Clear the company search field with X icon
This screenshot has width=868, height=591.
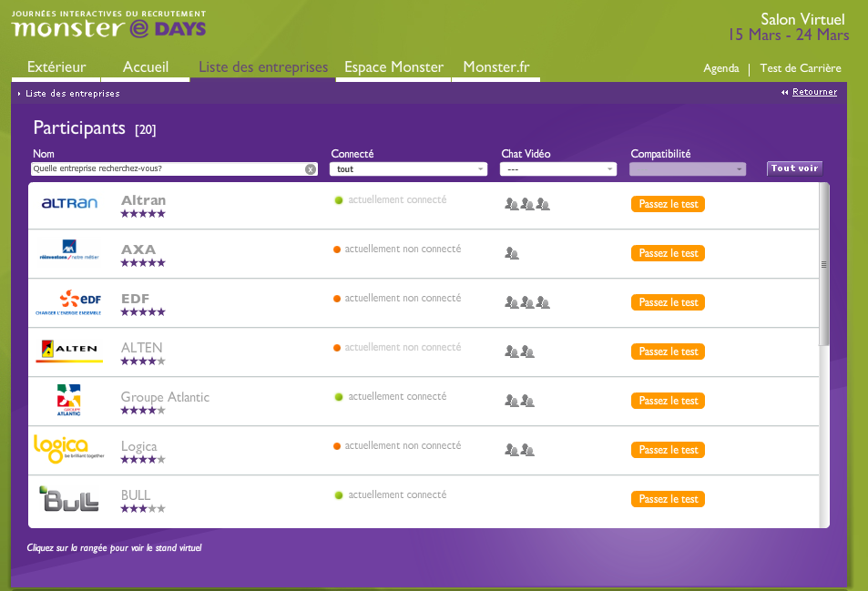311,169
